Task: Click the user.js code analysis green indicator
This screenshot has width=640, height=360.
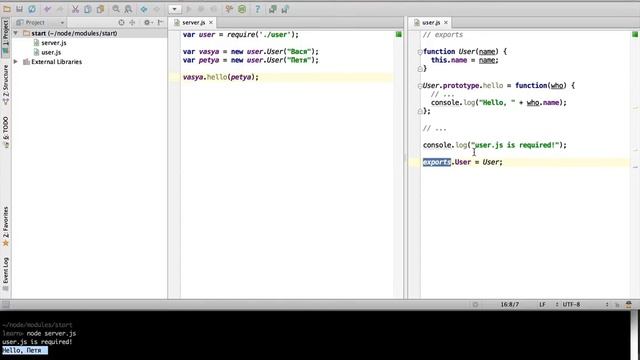Action: point(635,35)
